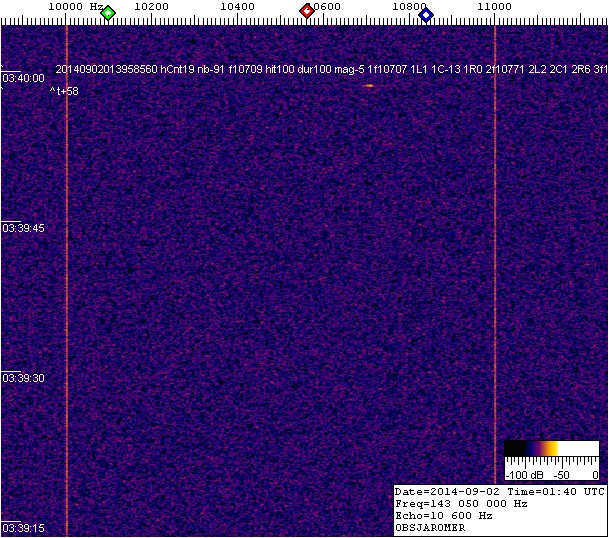Image resolution: width=609 pixels, height=538 pixels.
Task: Click the 03:40:00 time axis label
Action: click(23, 78)
